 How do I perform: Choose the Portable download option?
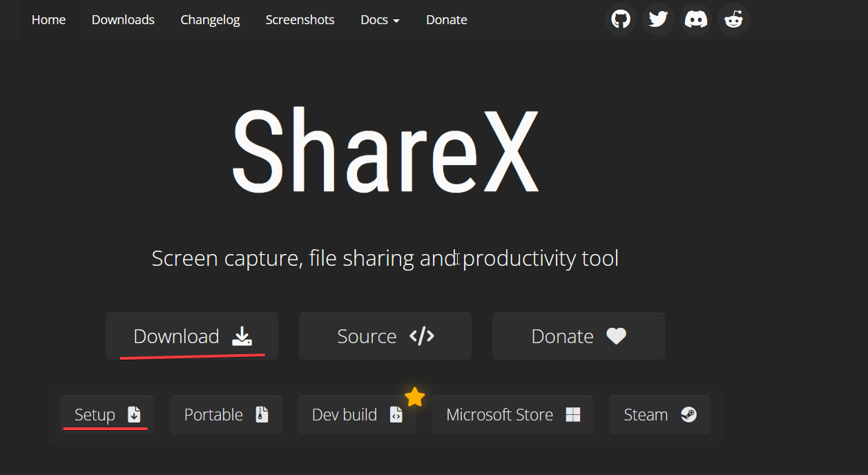(x=226, y=415)
